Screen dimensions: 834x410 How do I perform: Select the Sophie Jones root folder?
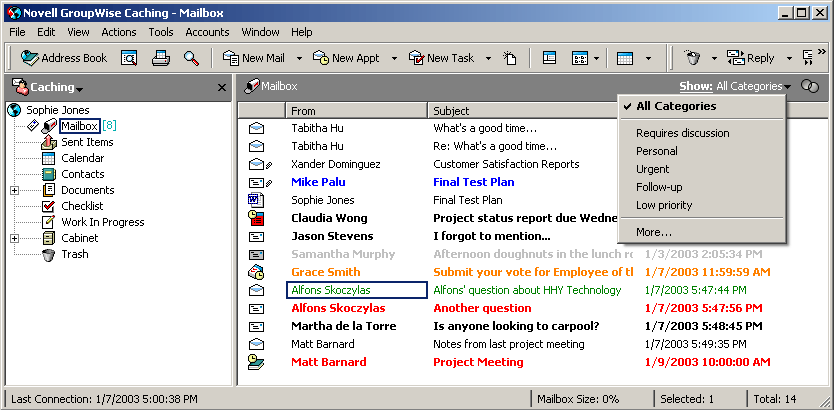58,110
